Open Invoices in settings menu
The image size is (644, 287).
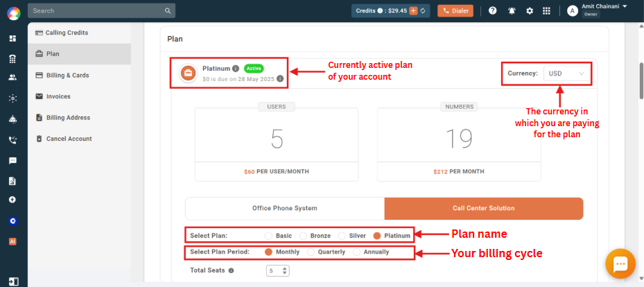(x=79, y=96)
